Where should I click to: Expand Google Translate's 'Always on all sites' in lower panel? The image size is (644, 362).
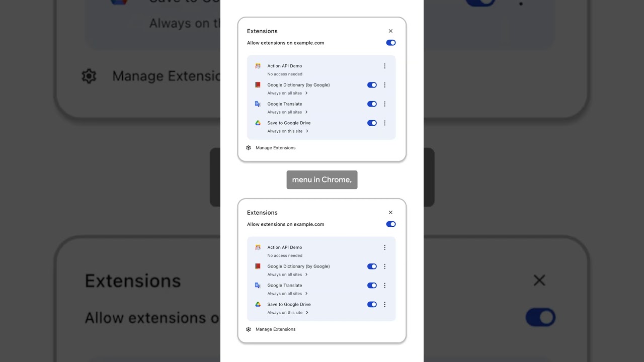tap(288, 294)
